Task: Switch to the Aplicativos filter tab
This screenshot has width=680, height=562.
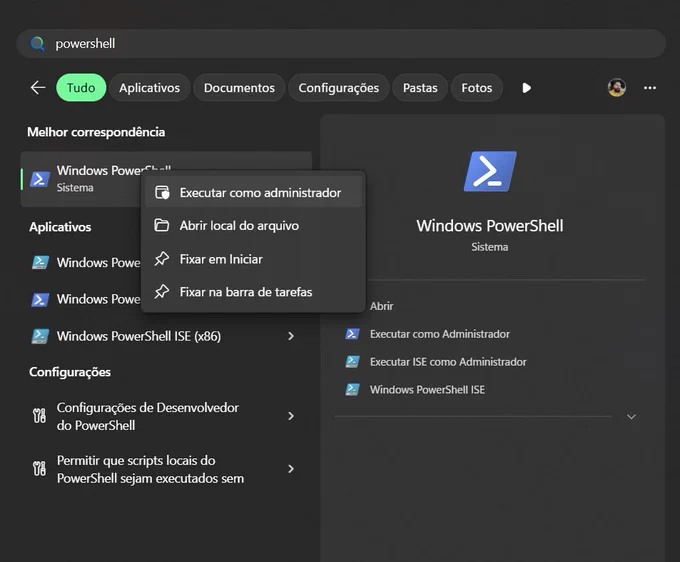Action: pyautogui.click(x=150, y=88)
